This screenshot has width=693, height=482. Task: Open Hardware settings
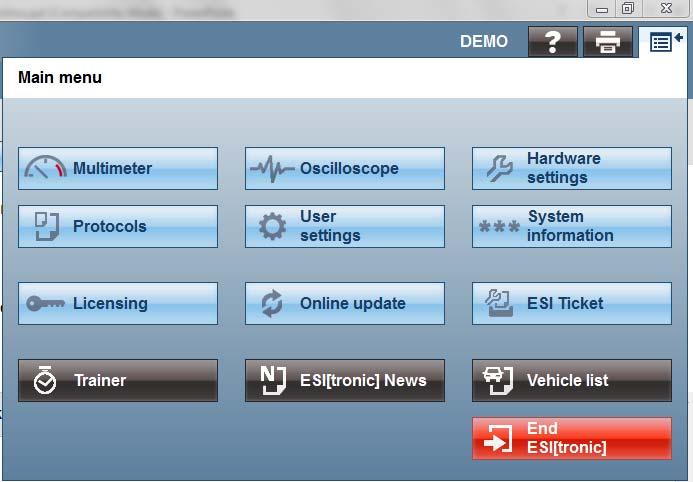click(572, 168)
